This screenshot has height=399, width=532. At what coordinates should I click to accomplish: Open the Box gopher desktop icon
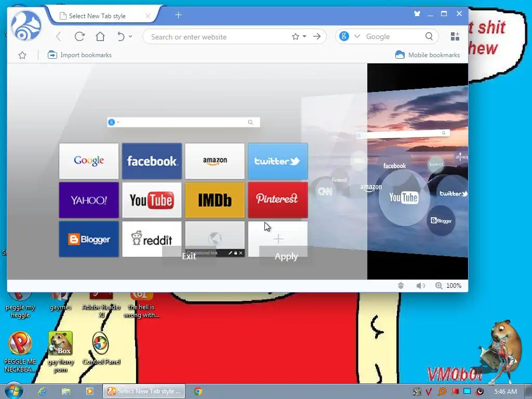(x=60, y=352)
